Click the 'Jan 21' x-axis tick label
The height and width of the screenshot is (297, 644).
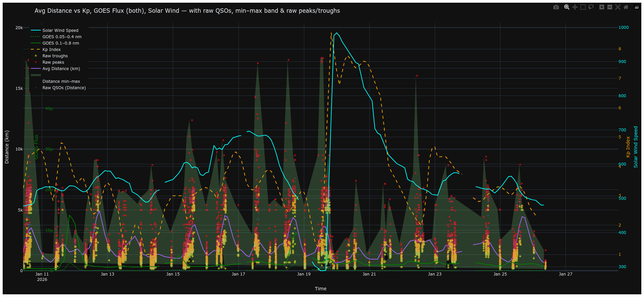[x=369, y=274]
